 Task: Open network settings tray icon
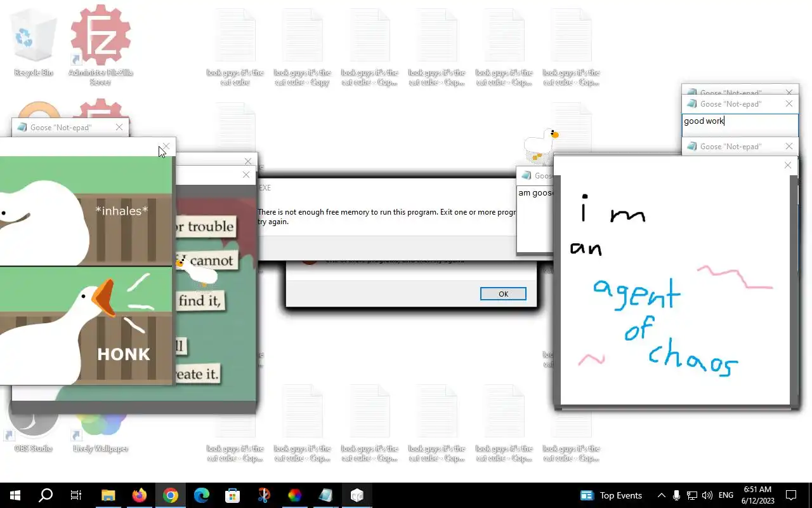click(x=692, y=495)
